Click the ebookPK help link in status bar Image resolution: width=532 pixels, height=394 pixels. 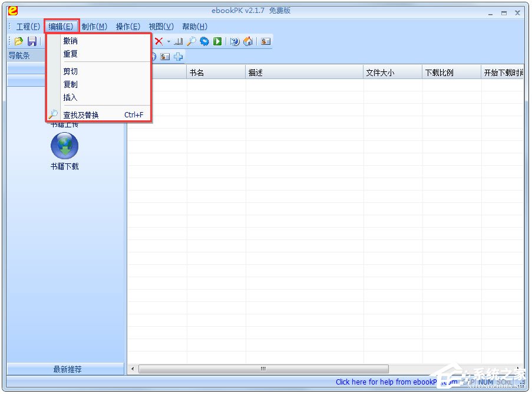point(396,382)
